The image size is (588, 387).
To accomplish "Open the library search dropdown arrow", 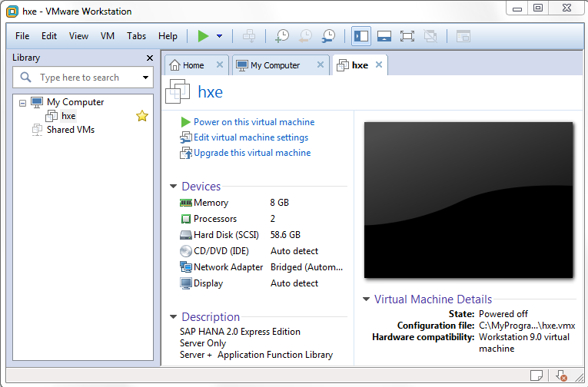I will tap(145, 78).
